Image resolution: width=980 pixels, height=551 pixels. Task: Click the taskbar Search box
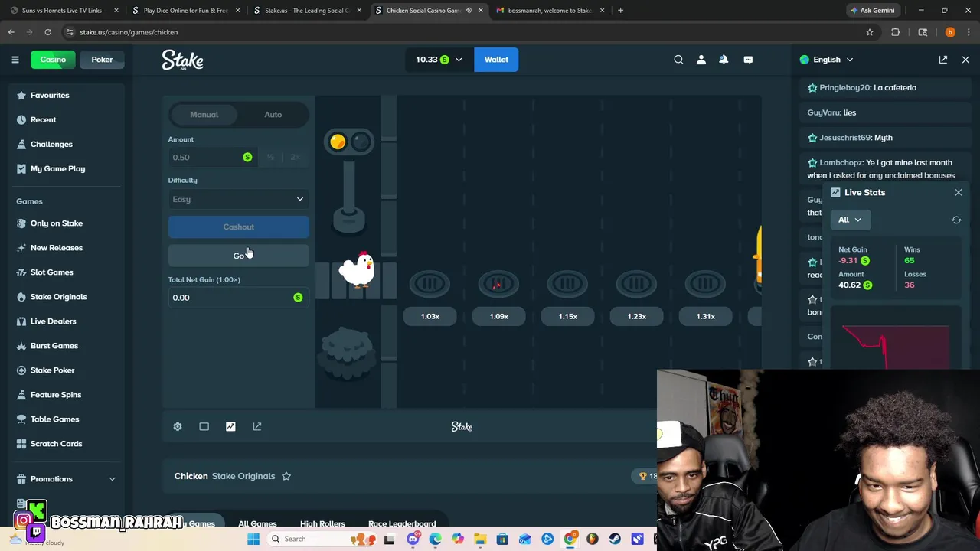pos(324,539)
